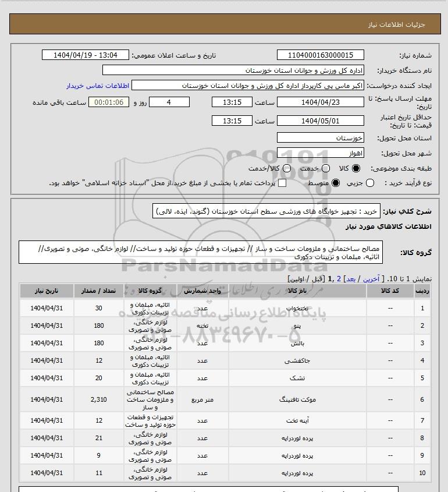Select the خدمت radio button
The height and width of the screenshot is (492, 448).
tap(326, 168)
